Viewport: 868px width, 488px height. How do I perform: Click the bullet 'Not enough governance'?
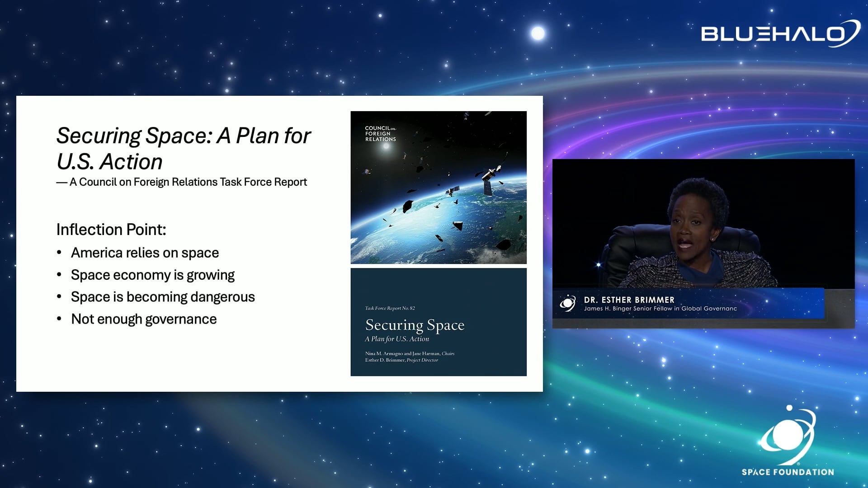pyautogui.click(x=144, y=319)
